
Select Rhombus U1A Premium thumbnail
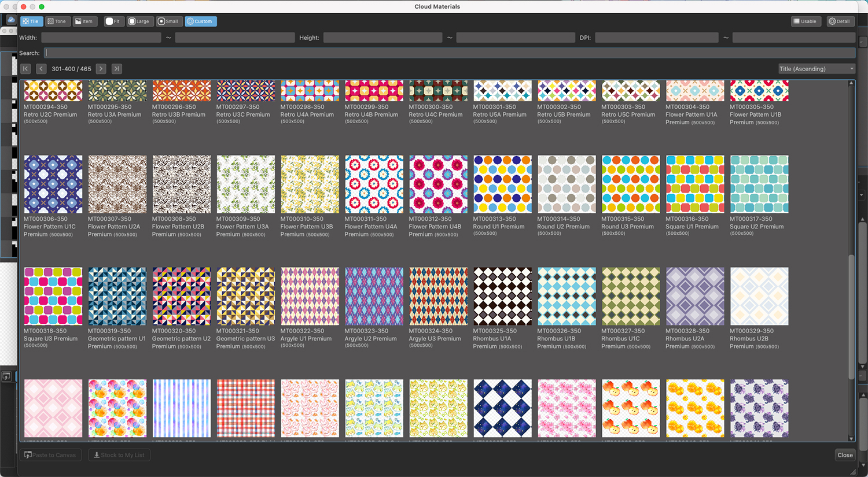point(502,296)
